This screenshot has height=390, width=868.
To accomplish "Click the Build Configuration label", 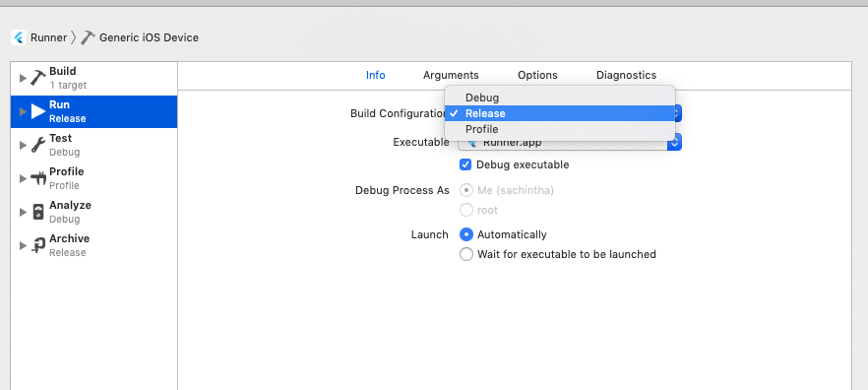I will (x=398, y=113).
